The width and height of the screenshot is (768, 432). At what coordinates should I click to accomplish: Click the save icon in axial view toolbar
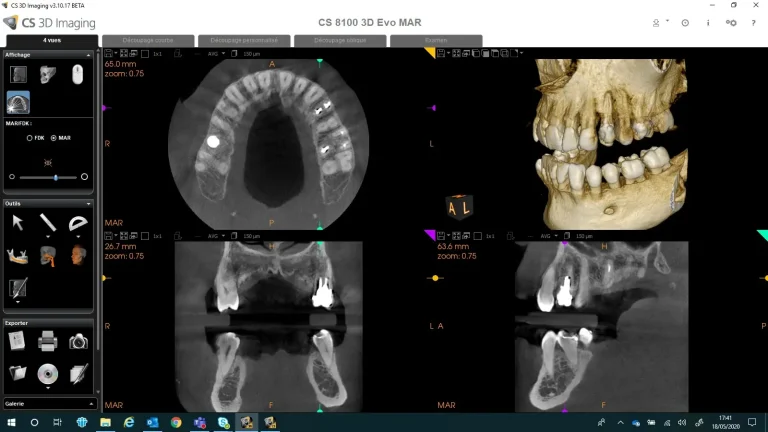click(108, 53)
